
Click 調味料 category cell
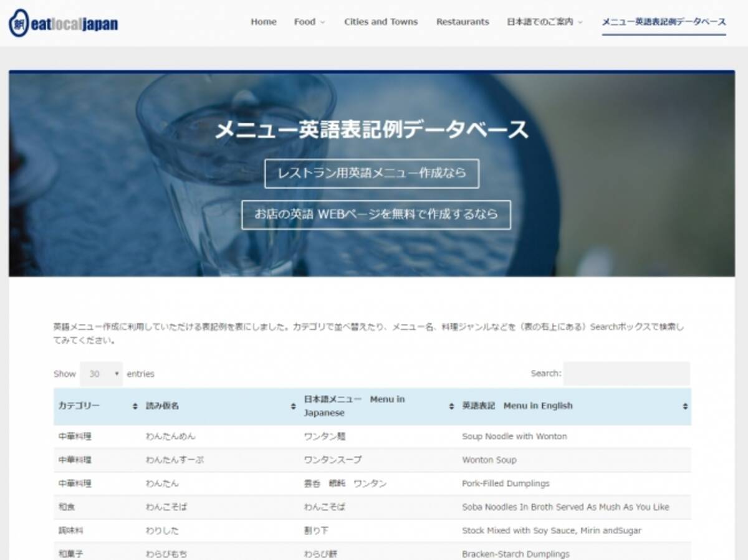70,531
